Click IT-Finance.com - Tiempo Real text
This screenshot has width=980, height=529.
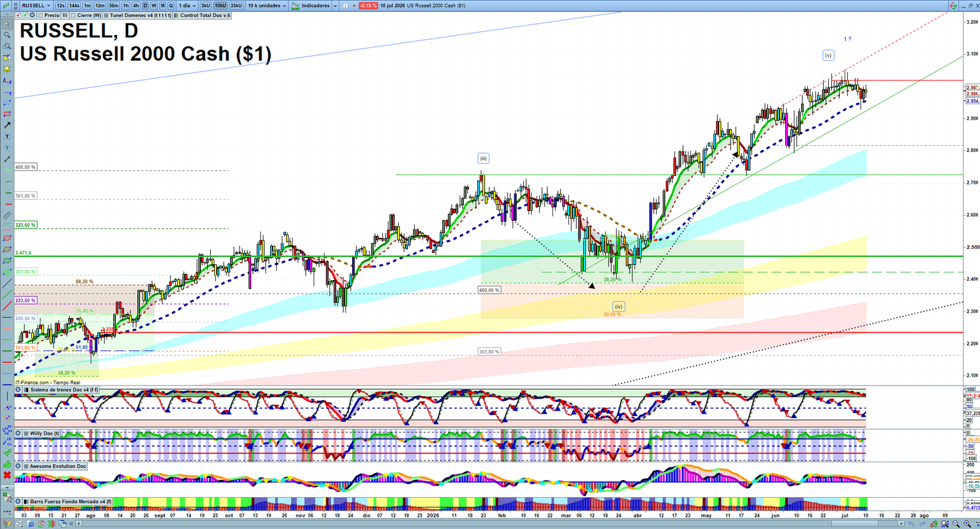48,382
